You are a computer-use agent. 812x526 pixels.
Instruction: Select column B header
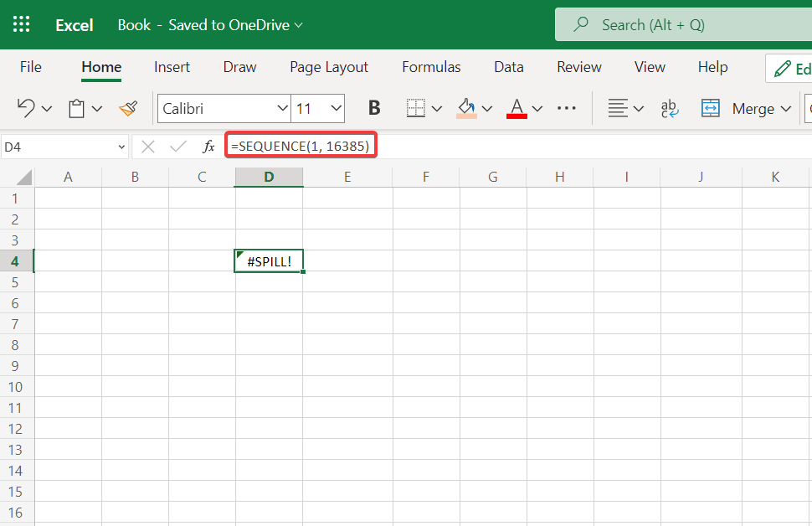click(x=135, y=178)
